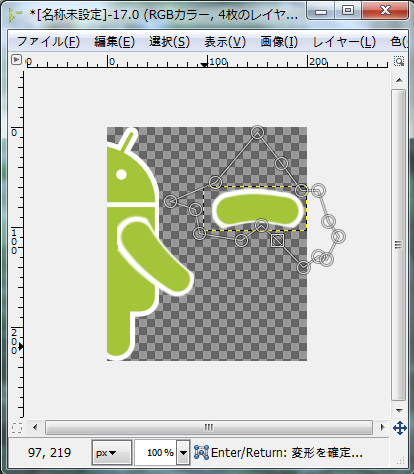414x474 pixels.
Task: Click the 100% zoom input field
Action: pos(156,453)
